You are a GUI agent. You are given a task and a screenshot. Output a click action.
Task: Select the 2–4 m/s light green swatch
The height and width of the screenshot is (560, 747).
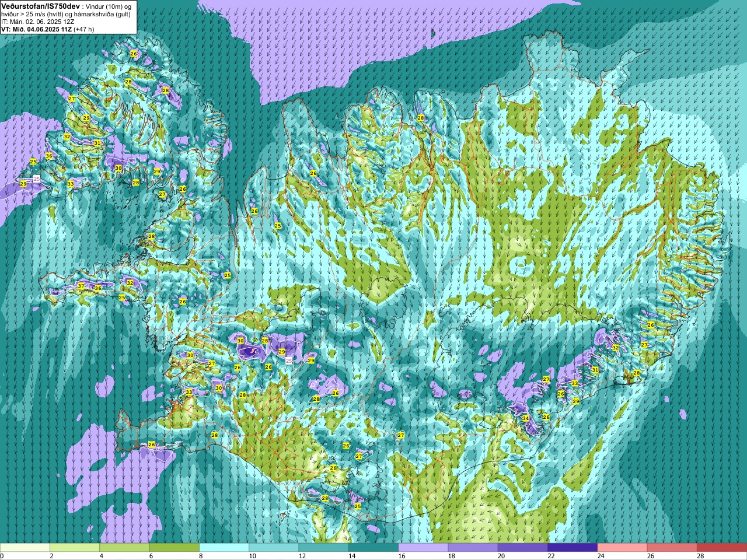(x=75, y=548)
